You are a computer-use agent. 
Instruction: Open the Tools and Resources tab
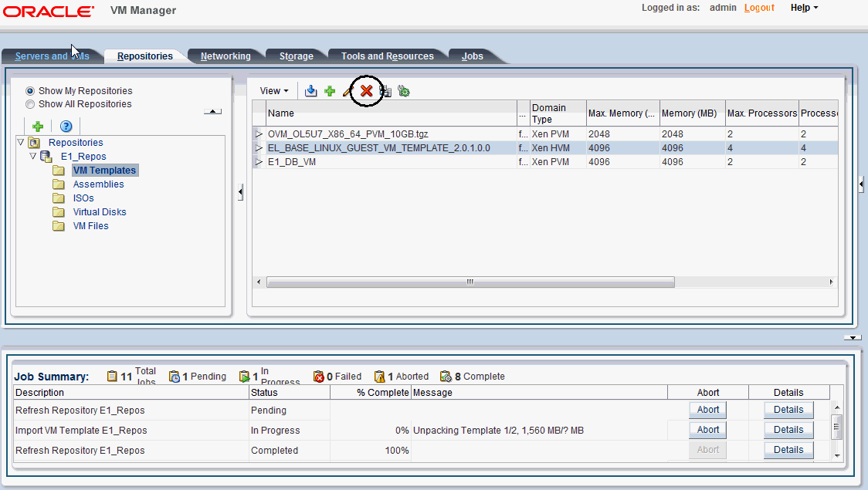[388, 56]
